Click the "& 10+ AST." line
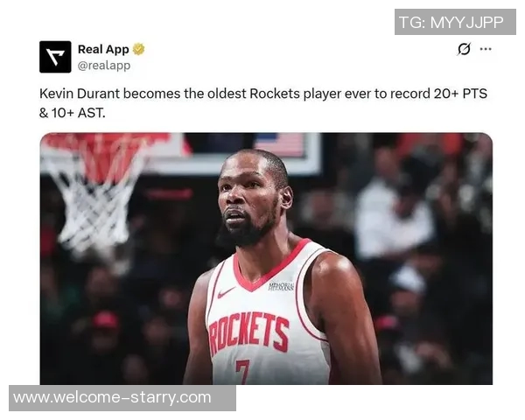The height and width of the screenshot is (420, 525). point(73,113)
